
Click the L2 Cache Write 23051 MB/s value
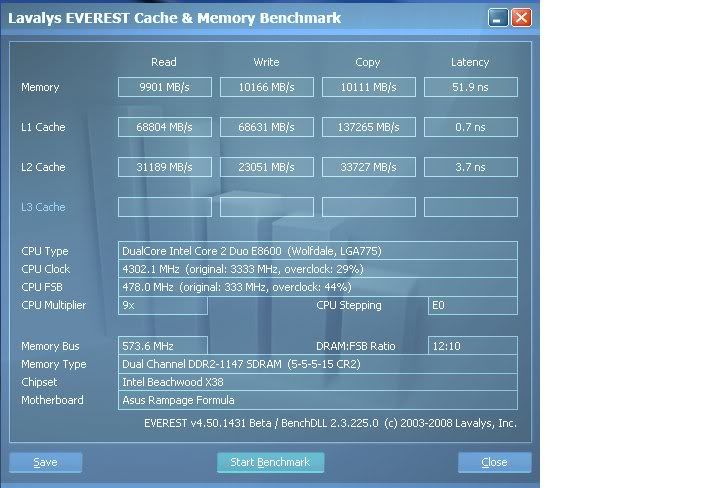267,167
